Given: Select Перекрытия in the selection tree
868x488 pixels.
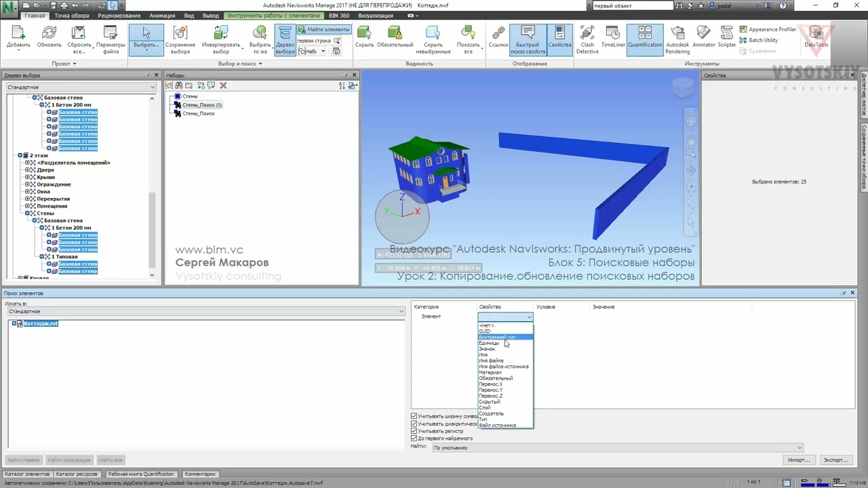Looking at the screenshot, I should (53, 199).
